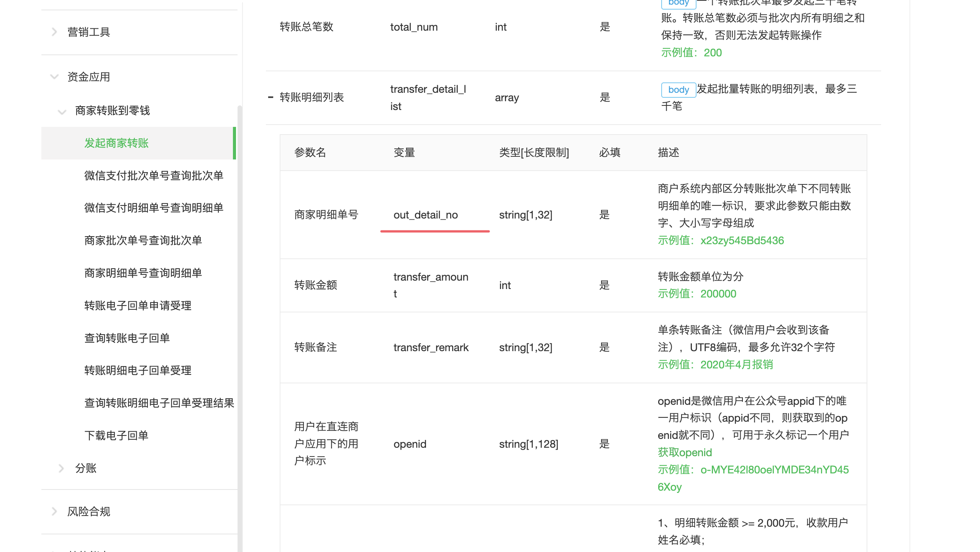Click body tag in 转账明细列表 description
The width and height of the screenshot is (980, 552).
[x=678, y=90]
